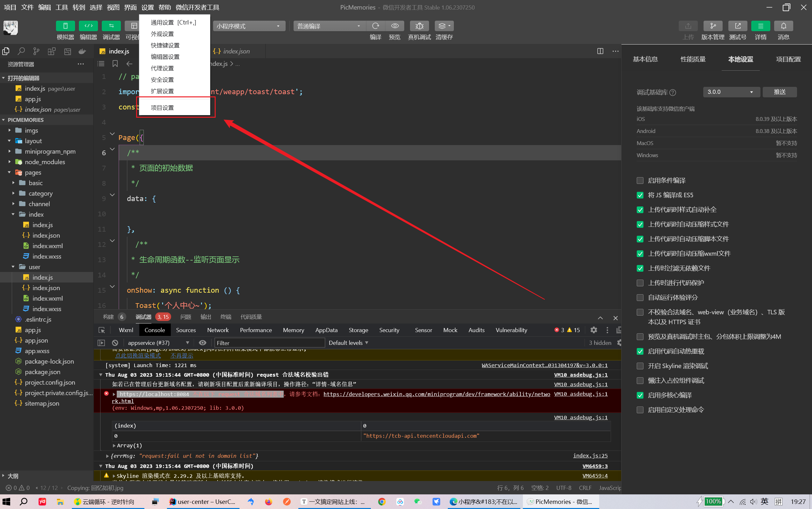Switch to the AppData tab

tap(326, 330)
